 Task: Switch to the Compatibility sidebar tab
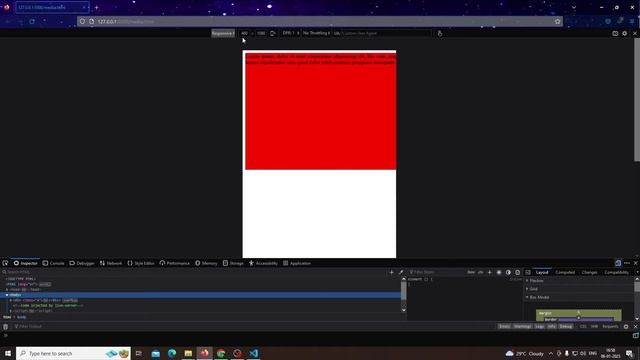point(616,272)
